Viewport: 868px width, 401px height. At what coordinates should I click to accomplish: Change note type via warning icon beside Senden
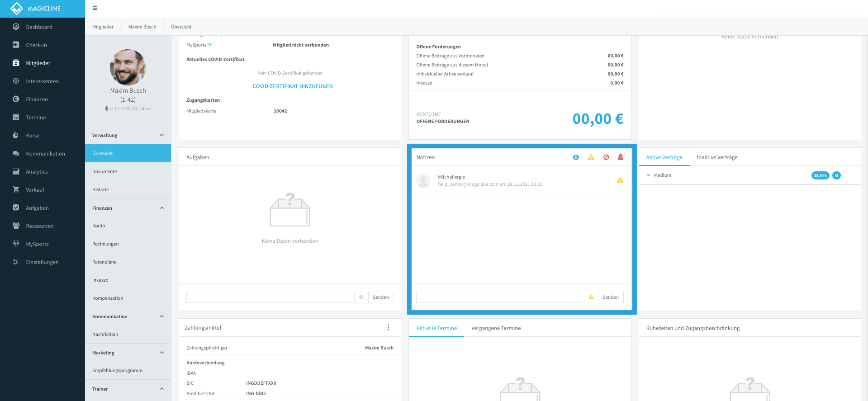click(591, 297)
